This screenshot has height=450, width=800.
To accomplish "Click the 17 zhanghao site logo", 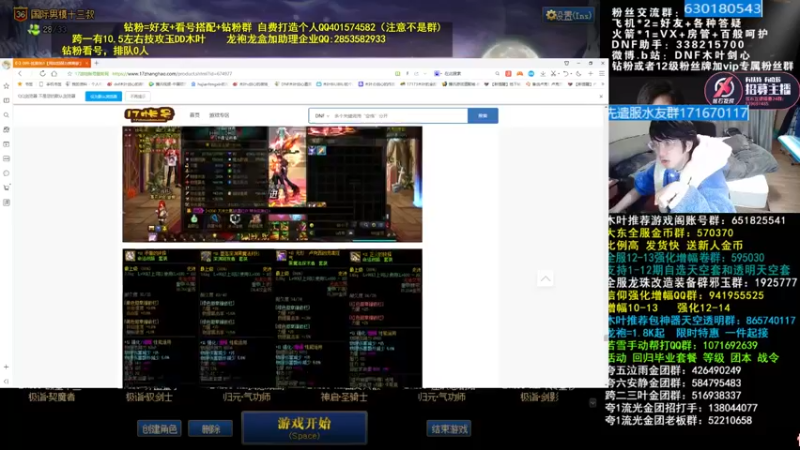I will pos(149,115).
